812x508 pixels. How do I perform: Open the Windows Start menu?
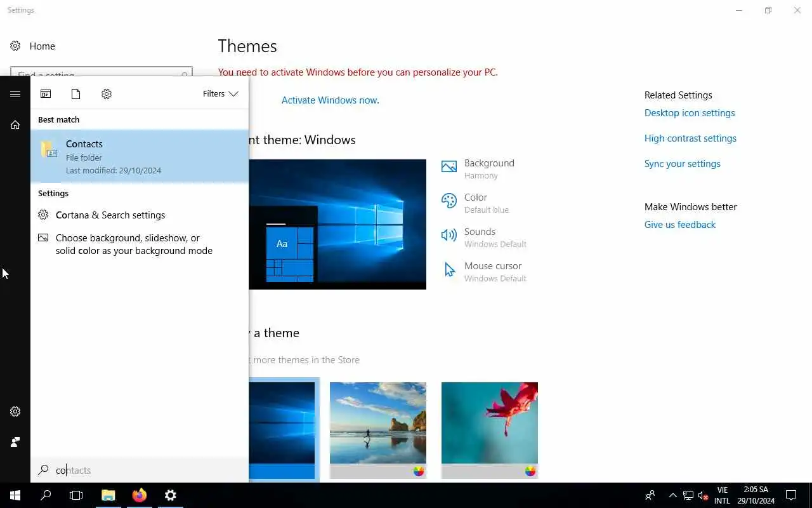(x=15, y=495)
